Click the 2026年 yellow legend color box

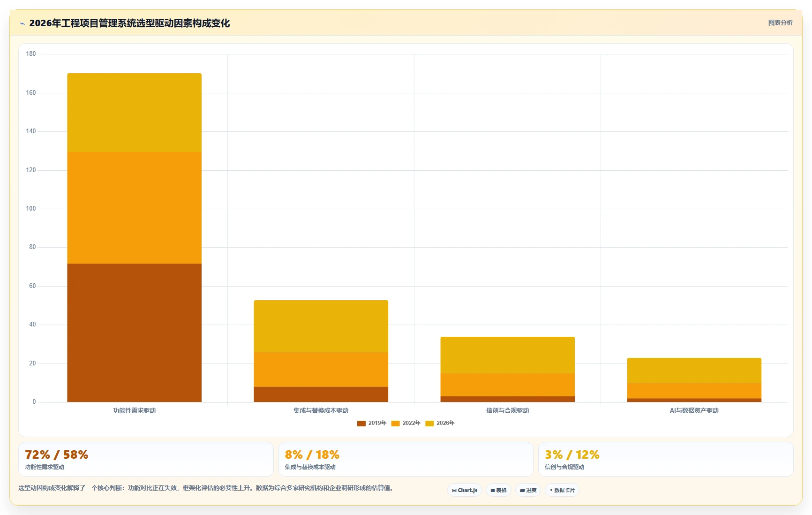pos(430,424)
